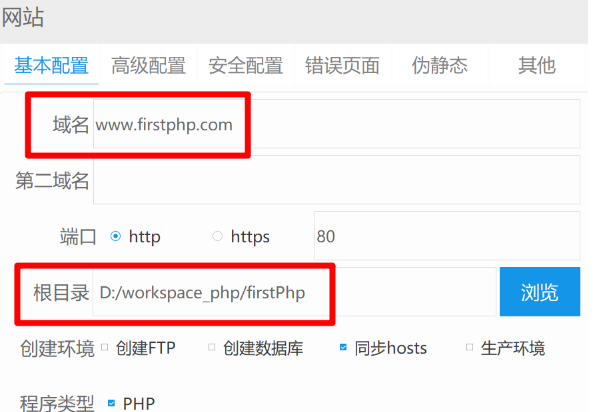
Task: Open the 伪静态 tab
Action: pyautogui.click(x=439, y=66)
